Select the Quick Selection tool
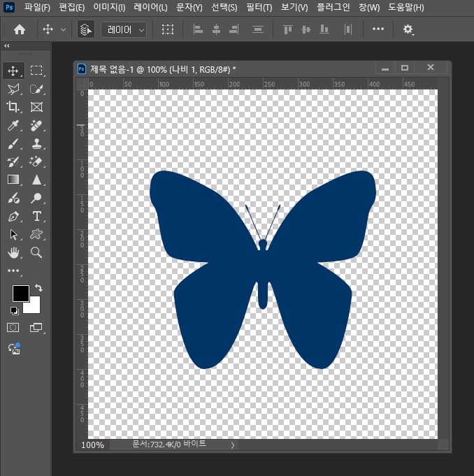474x476 pixels. tap(36, 89)
